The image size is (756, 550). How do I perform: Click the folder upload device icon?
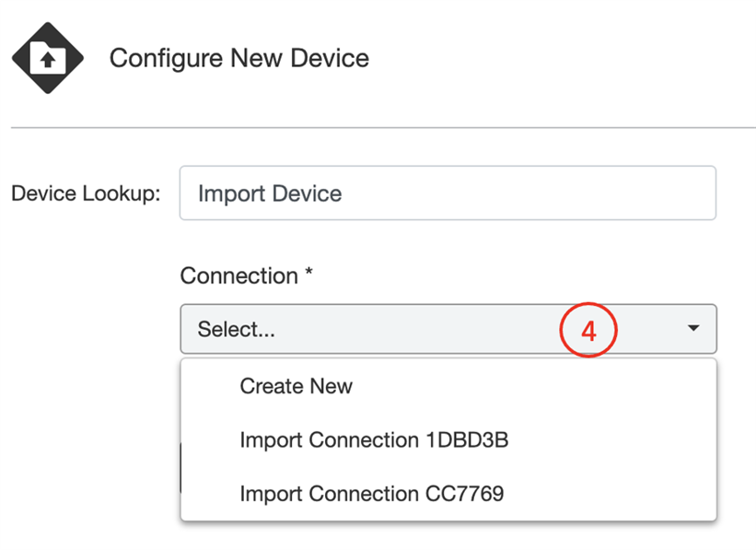(x=47, y=58)
